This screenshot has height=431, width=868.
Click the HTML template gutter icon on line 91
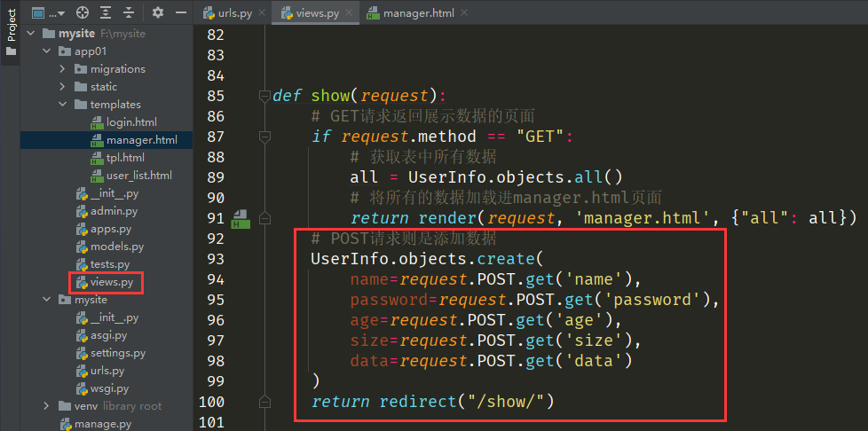pyautogui.click(x=240, y=219)
